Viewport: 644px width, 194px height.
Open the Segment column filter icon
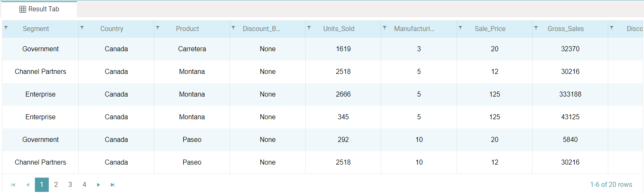(x=6, y=28)
